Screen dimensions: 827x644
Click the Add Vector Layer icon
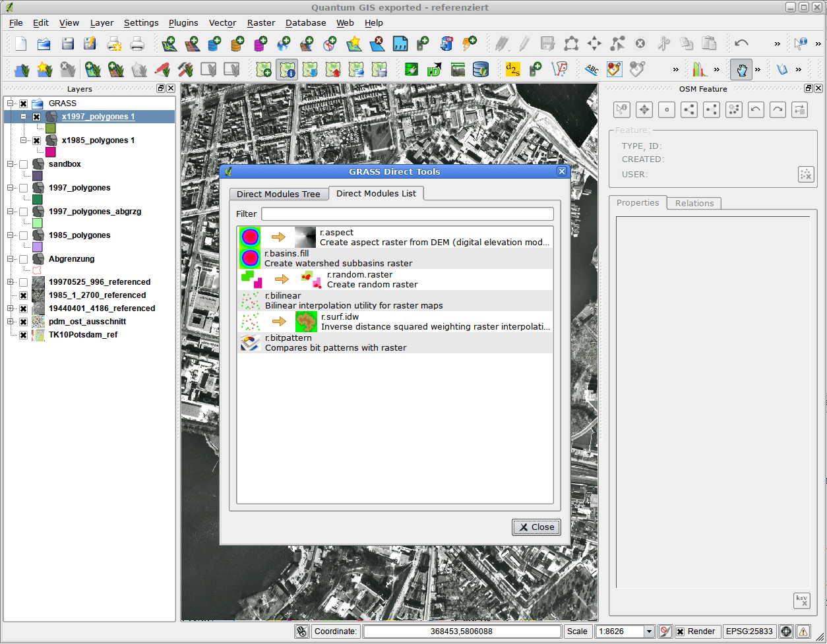click(169, 44)
